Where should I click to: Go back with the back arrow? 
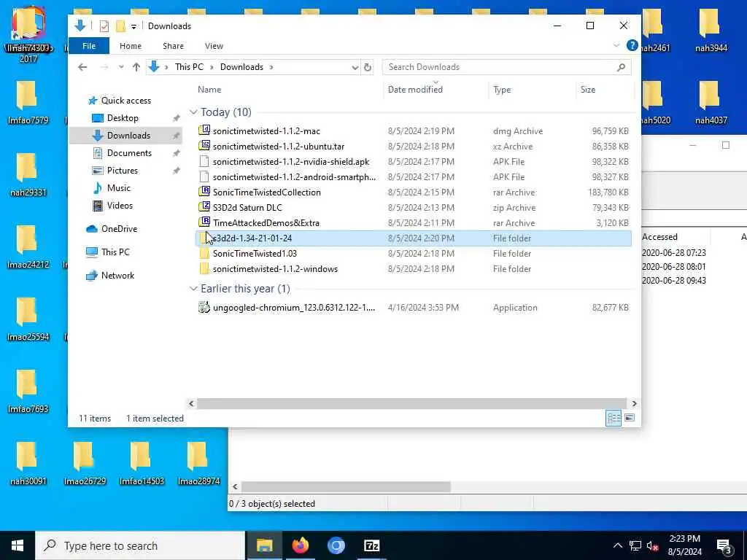[82, 67]
